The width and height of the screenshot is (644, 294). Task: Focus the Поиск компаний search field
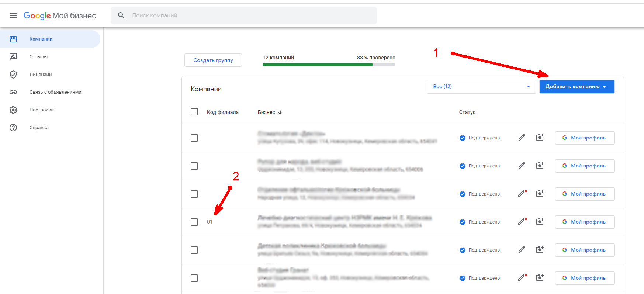point(244,15)
